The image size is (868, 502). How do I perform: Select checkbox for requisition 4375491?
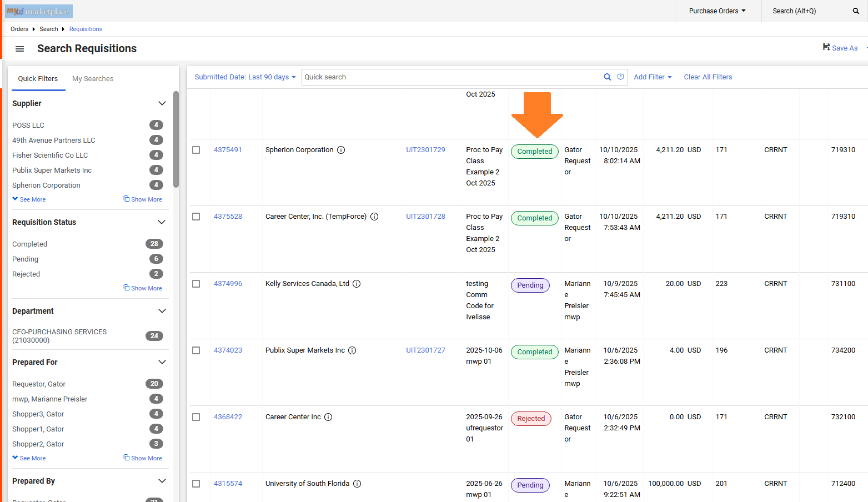[x=196, y=150]
